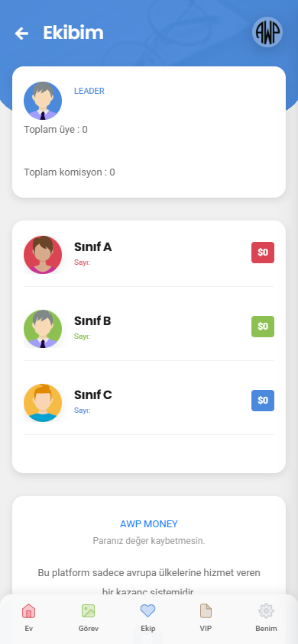
Task: Click the Sınıf C yellow avatar
Action: pyautogui.click(x=43, y=403)
